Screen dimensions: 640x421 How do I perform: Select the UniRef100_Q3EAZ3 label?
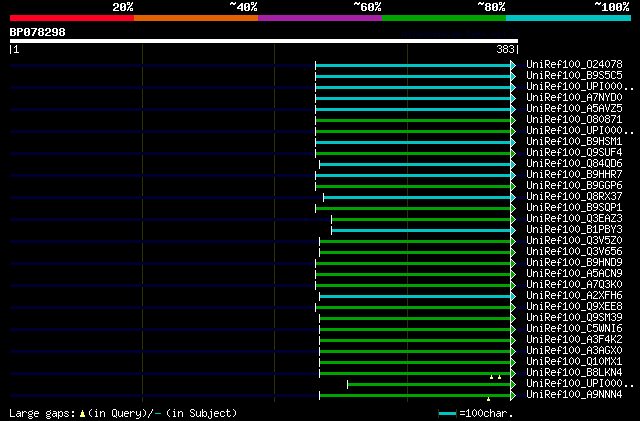[574, 219]
